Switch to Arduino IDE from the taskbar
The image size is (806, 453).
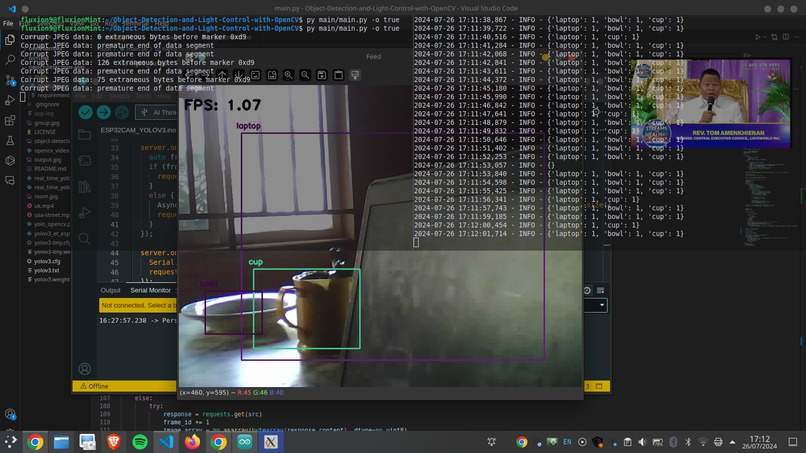(x=245, y=442)
